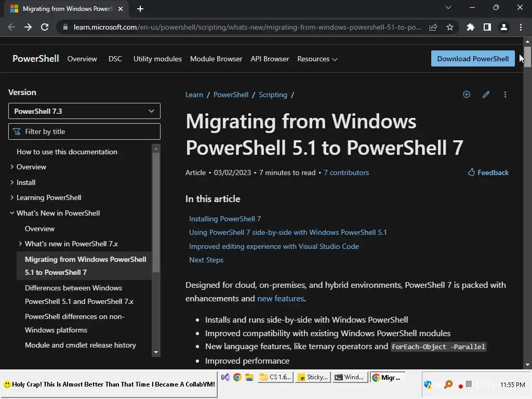This screenshot has height=399, width=532.
Task: Open the 7 contributors link
Action: click(x=346, y=172)
